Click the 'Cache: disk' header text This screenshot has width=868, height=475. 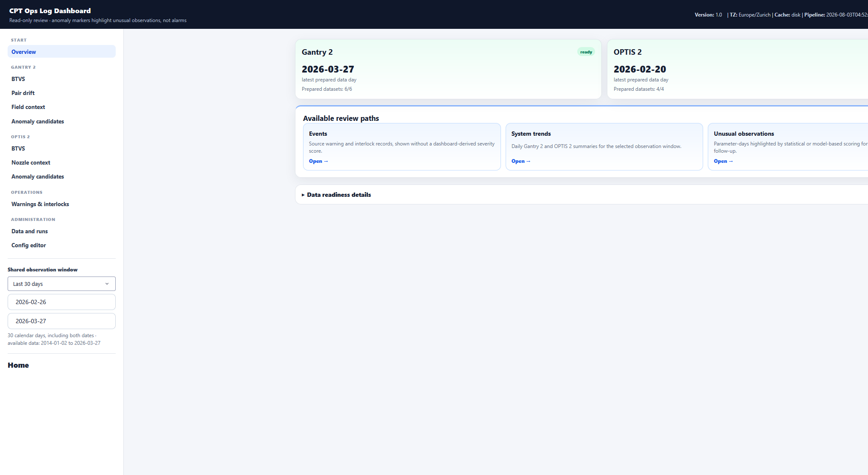tap(787, 15)
